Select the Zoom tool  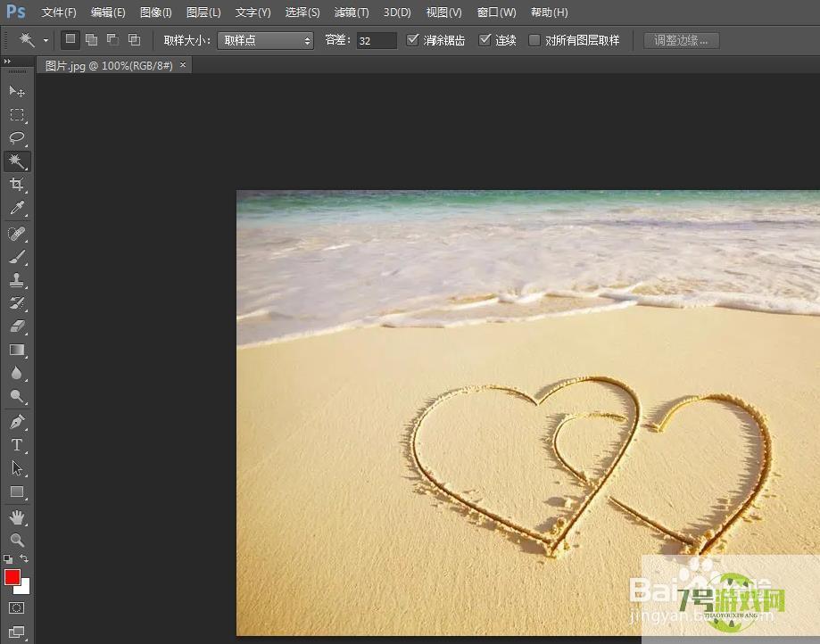(x=17, y=540)
